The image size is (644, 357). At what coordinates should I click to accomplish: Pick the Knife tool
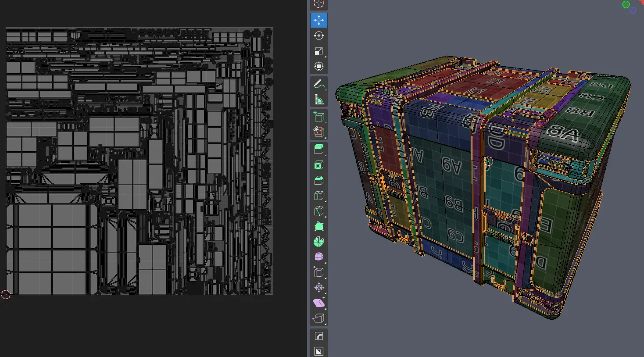(x=319, y=211)
